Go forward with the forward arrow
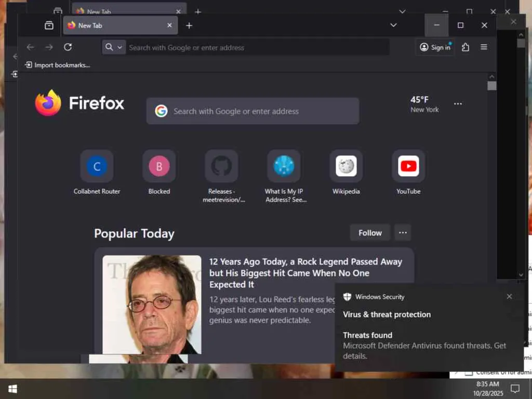 click(x=49, y=47)
